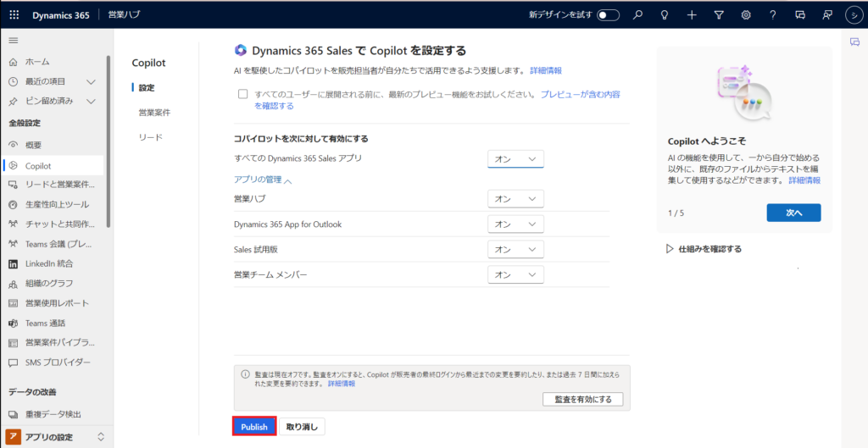Click the Publish button
Screen dimensions: 868x448
tap(254, 427)
